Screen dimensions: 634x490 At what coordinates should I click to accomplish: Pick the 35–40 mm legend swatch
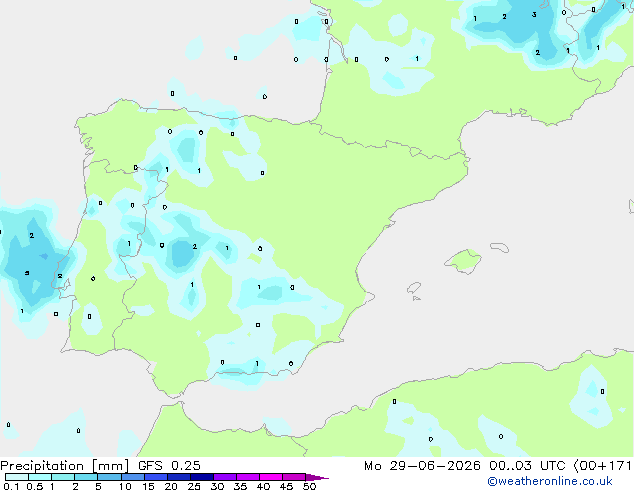(247, 477)
